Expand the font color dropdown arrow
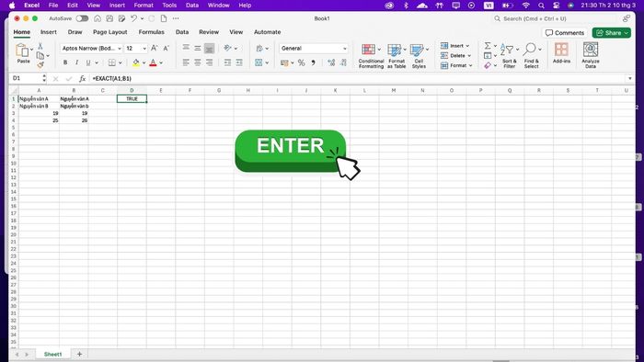Image resolution: width=644 pixels, height=362 pixels. [161, 62]
